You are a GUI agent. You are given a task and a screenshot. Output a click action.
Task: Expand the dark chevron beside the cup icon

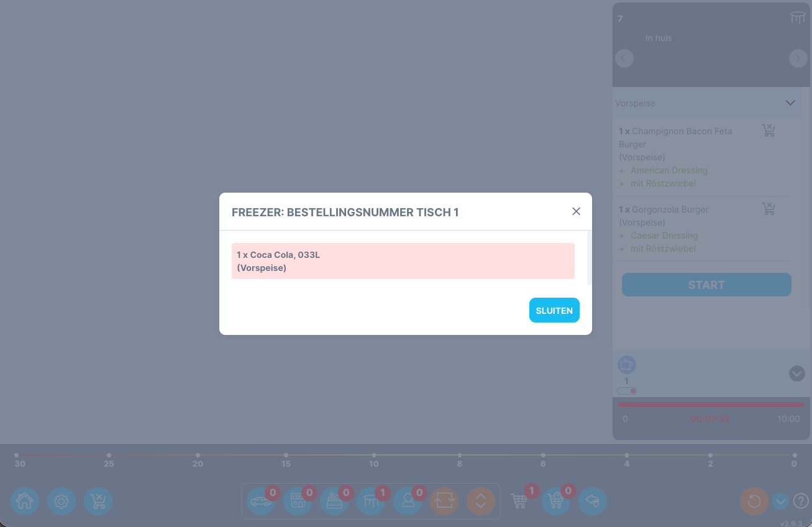796,373
